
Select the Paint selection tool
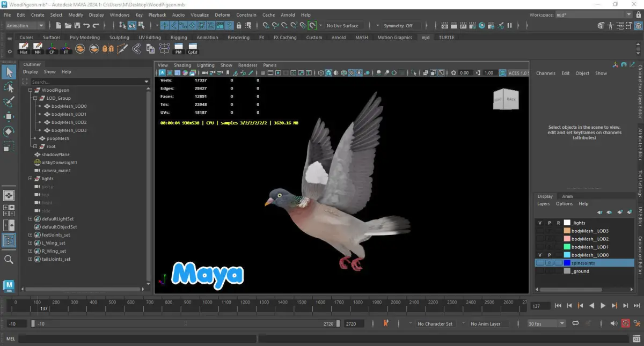(x=9, y=102)
